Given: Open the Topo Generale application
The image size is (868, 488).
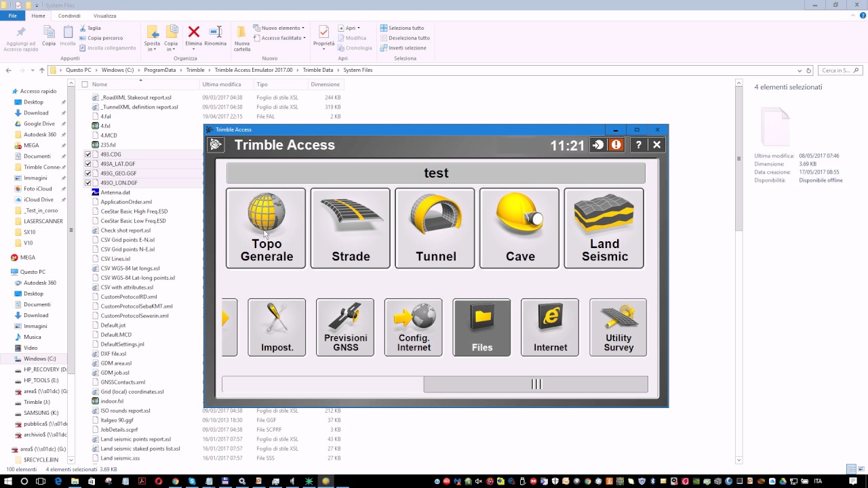Looking at the screenshot, I should (266, 228).
